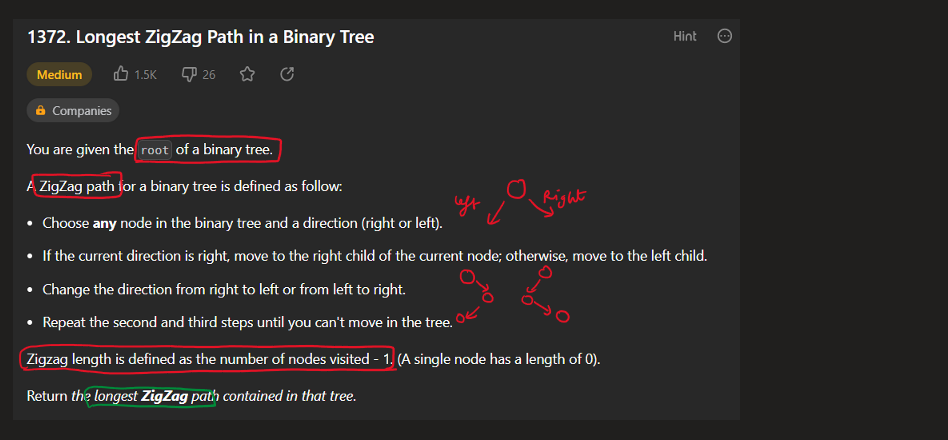The width and height of the screenshot is (948, 440).
Task: Click the green-circled "longest ZigZag path" phrase
Action: tap(150, 396)
